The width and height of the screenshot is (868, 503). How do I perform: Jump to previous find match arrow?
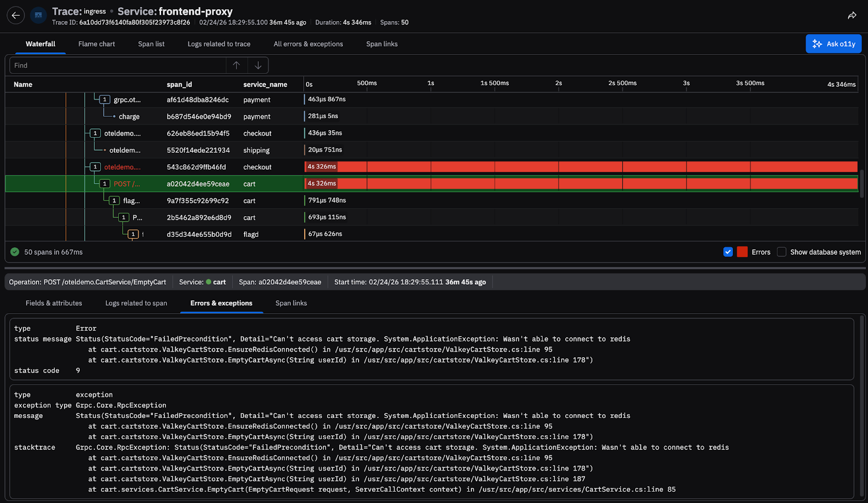(x=237, y=66)
